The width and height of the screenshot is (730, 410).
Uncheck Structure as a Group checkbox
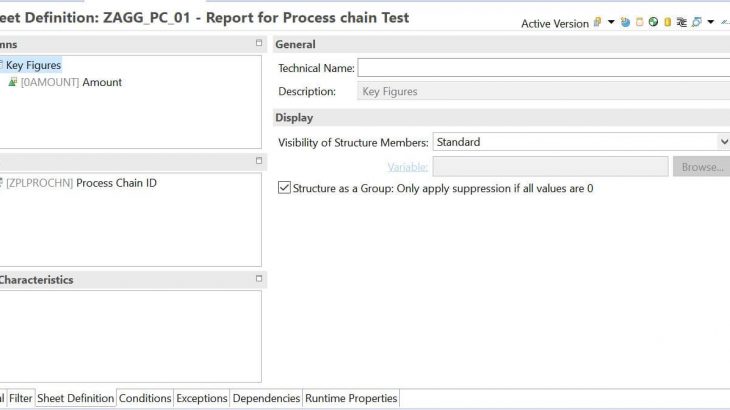tap(285, 188)
